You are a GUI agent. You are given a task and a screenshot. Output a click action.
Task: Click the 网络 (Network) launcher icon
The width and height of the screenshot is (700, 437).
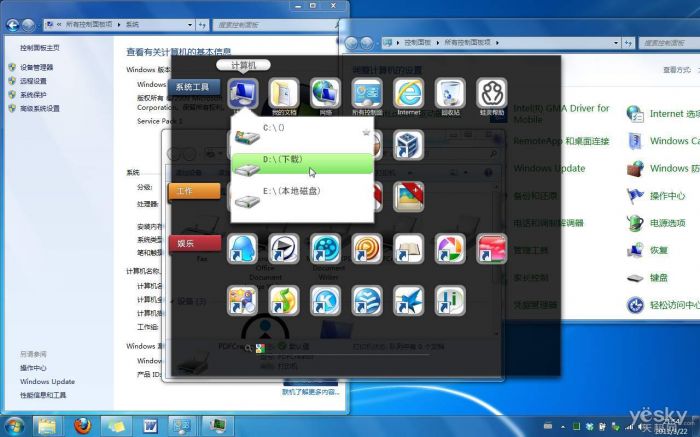click(325, 94)
